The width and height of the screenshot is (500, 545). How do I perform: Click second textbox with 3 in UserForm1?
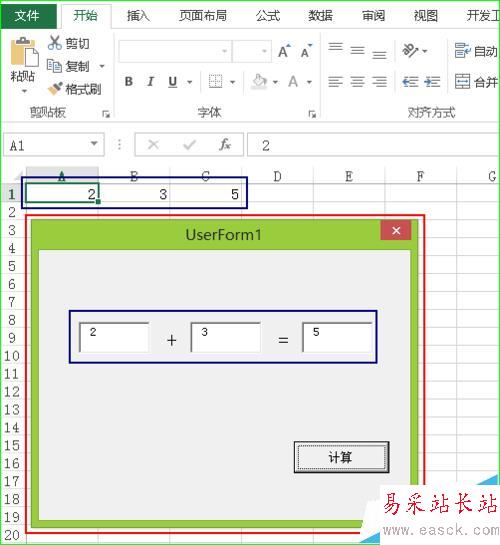pos(226,337)
